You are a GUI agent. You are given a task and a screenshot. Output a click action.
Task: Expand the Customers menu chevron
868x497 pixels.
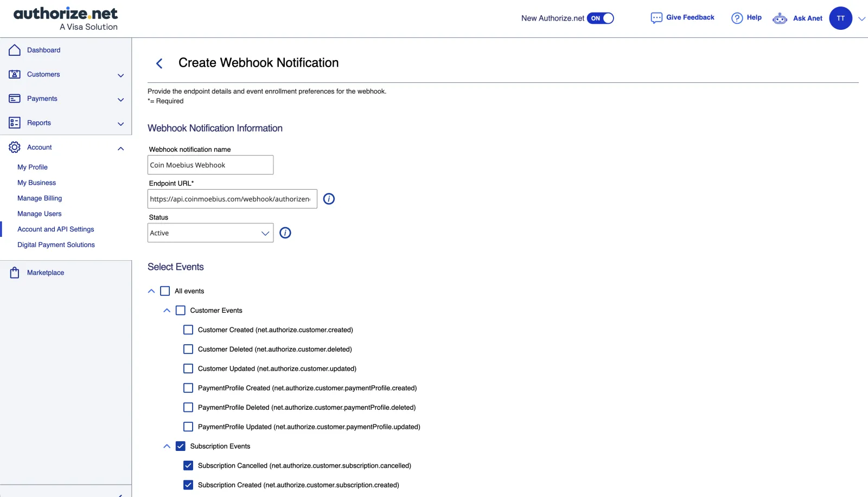click(120, 75)
